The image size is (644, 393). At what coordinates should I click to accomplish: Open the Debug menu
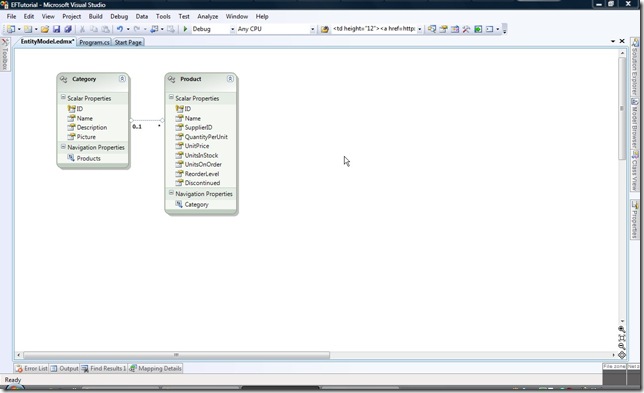tap(119, 16)
